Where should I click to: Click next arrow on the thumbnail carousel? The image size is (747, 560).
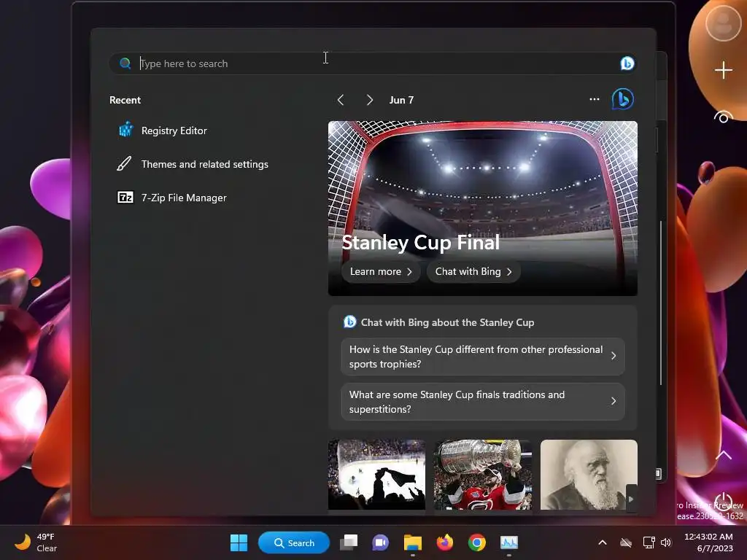631,499
